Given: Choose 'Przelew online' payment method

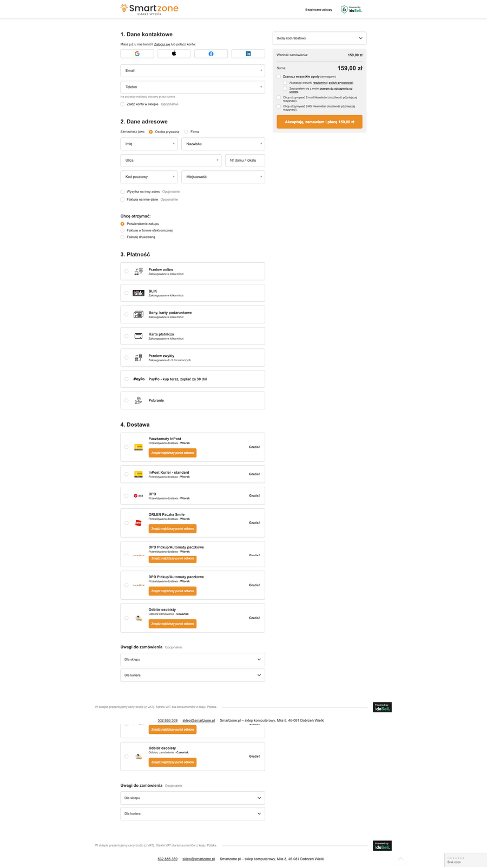Looking at the screenshot, I should 127,271.
